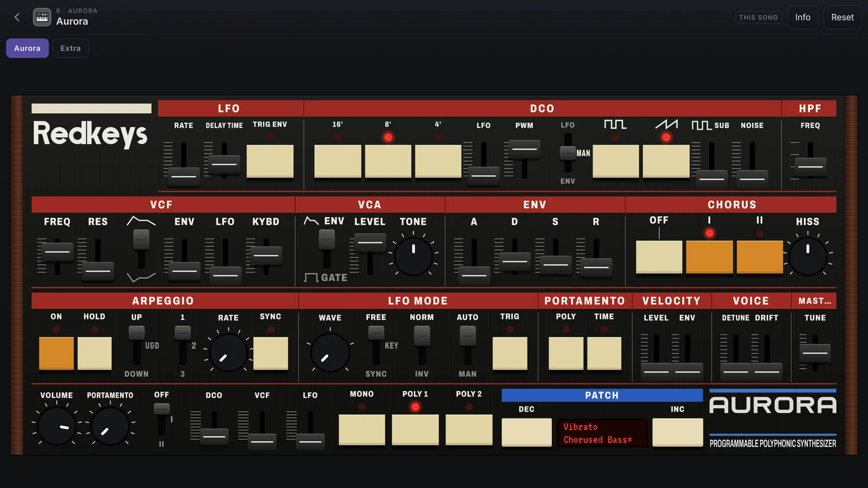
Task: Enable the 4' DCO range button
Action: click(438, 161)
